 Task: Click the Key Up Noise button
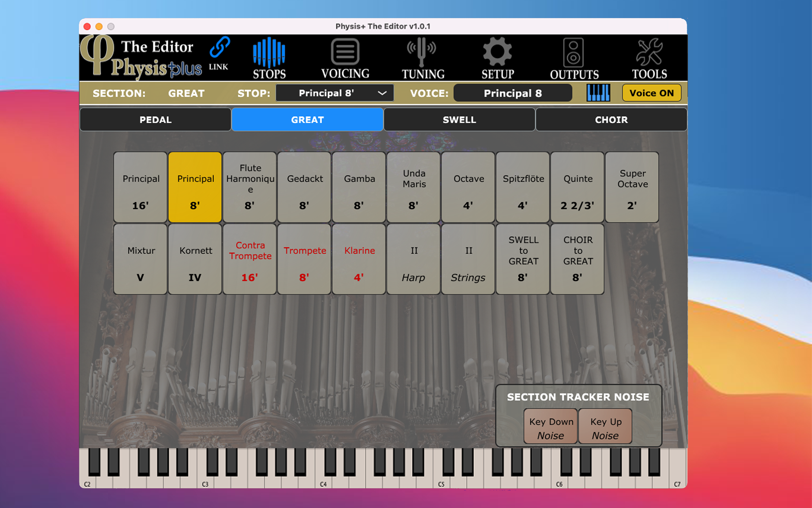pos(605,426)
